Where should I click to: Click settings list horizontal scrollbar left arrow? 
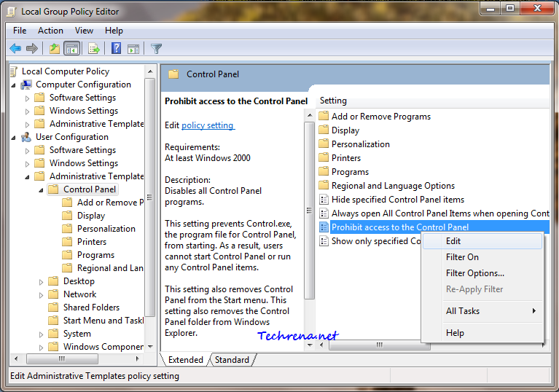pos(321,345)
